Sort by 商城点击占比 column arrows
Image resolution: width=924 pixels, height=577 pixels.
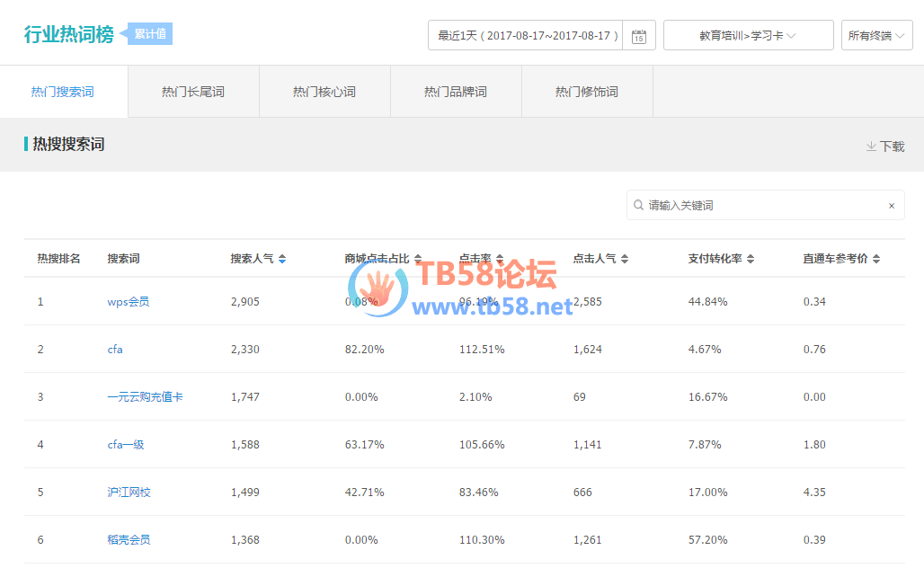click(418, 259)
